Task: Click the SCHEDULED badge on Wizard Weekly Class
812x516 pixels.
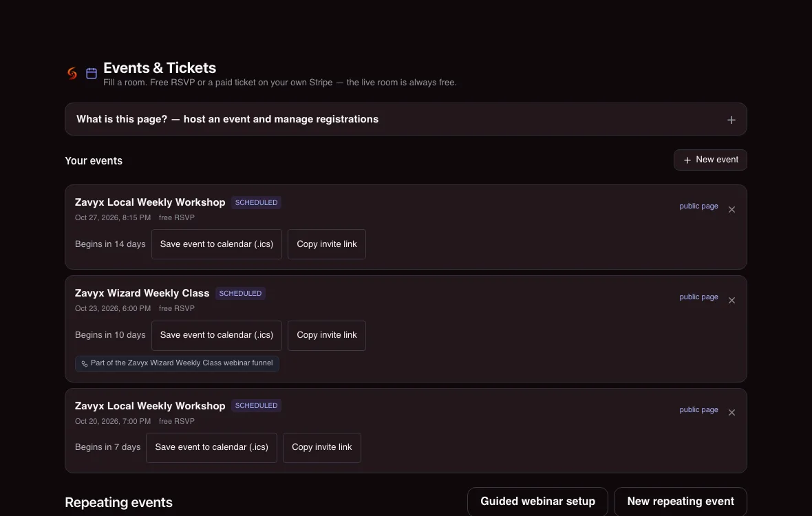Action: [240, 294]
